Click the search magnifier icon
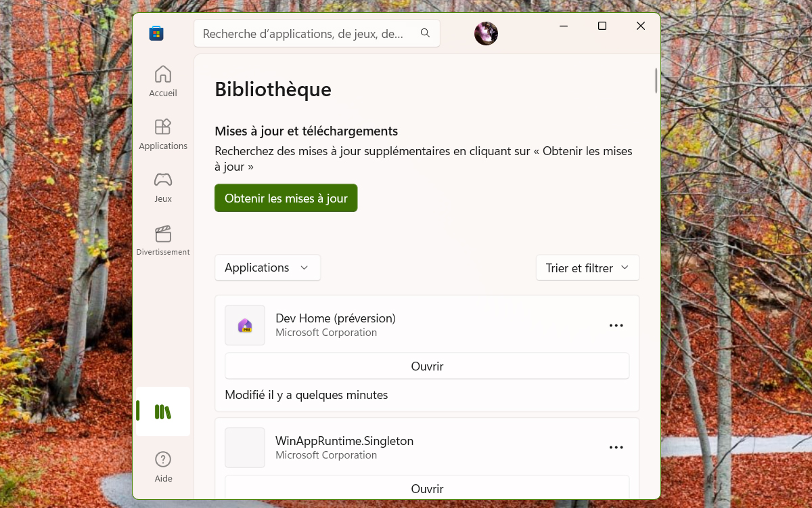812x508 pixels. pyautogui.click(x=425, y=33)
